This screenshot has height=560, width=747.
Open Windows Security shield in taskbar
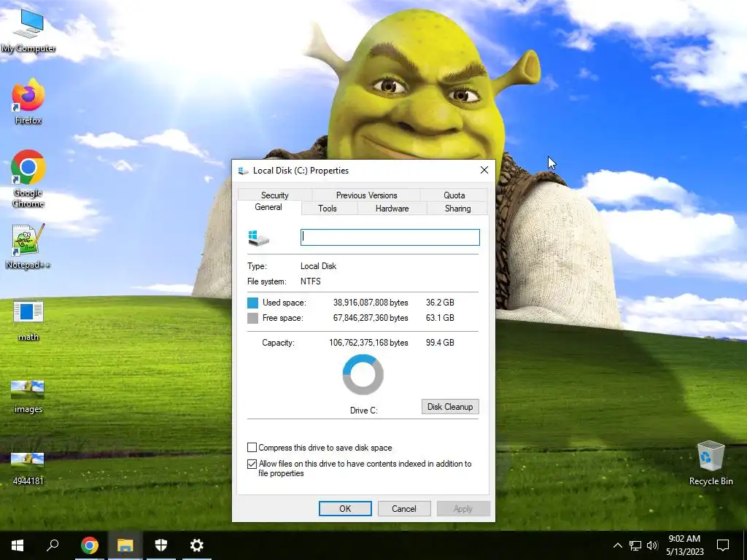tap(161, 545)
